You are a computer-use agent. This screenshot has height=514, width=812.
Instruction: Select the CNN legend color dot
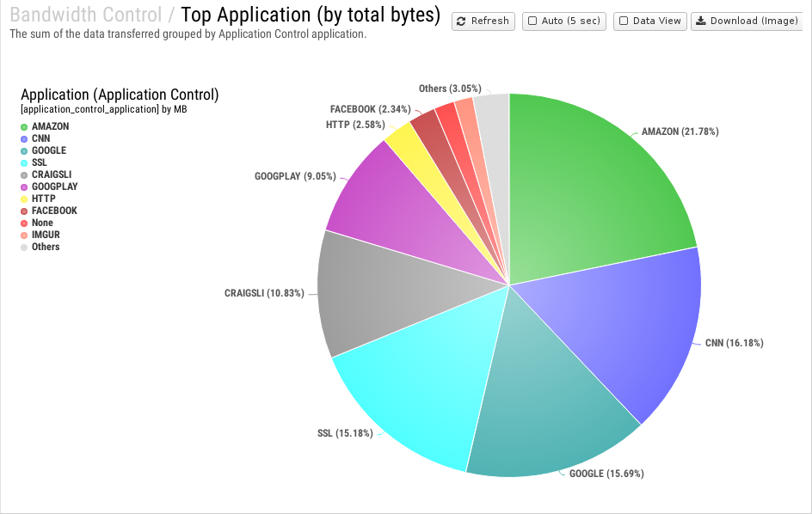(24, 138)
